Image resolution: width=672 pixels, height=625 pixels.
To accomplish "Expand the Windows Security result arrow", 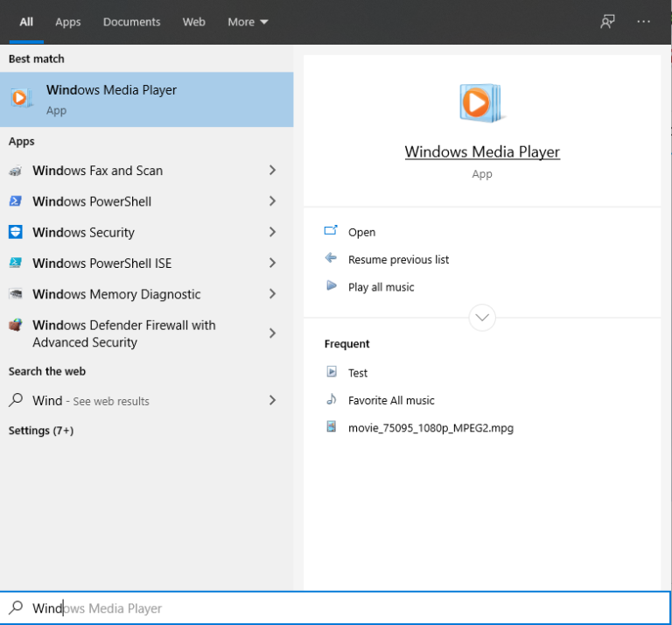I will click(x=272, y=232).
